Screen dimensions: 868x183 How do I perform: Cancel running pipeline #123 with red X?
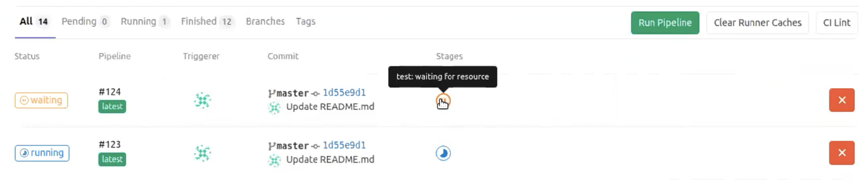[x=842, y=153]
